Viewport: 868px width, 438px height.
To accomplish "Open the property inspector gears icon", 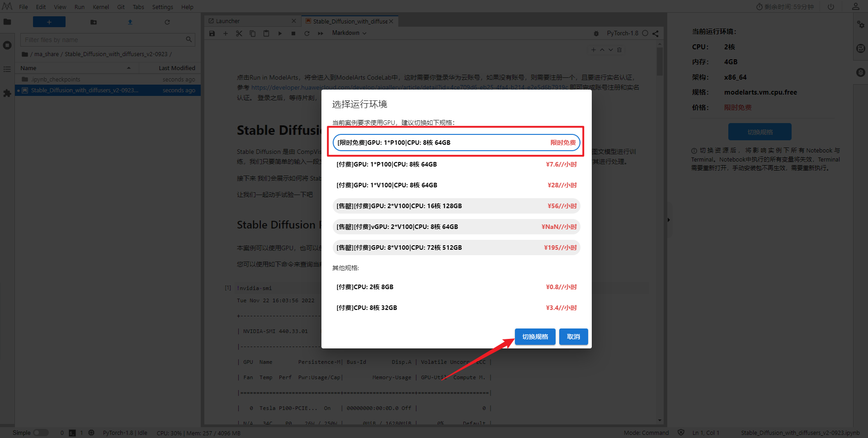I will pos(861,24).
